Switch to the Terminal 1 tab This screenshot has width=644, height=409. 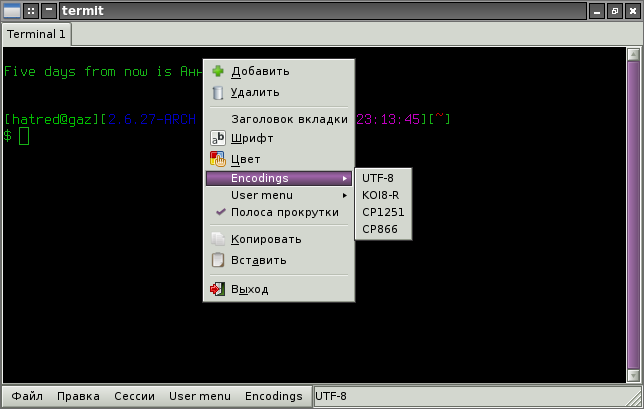point(36,34)
